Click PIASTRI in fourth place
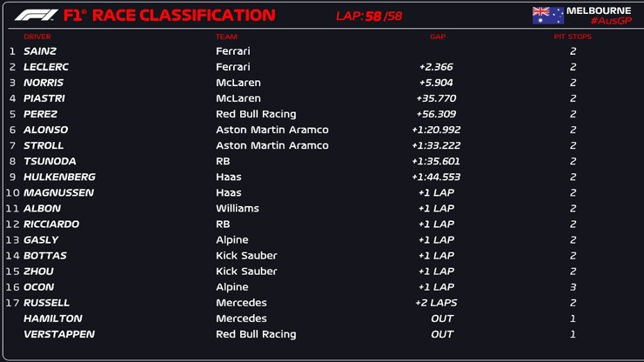The height and width of the screenshot is (362, 644). pos(44,98)
